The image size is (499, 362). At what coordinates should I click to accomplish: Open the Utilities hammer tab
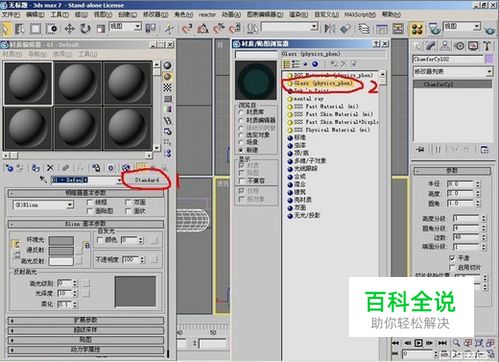[487, 46]
